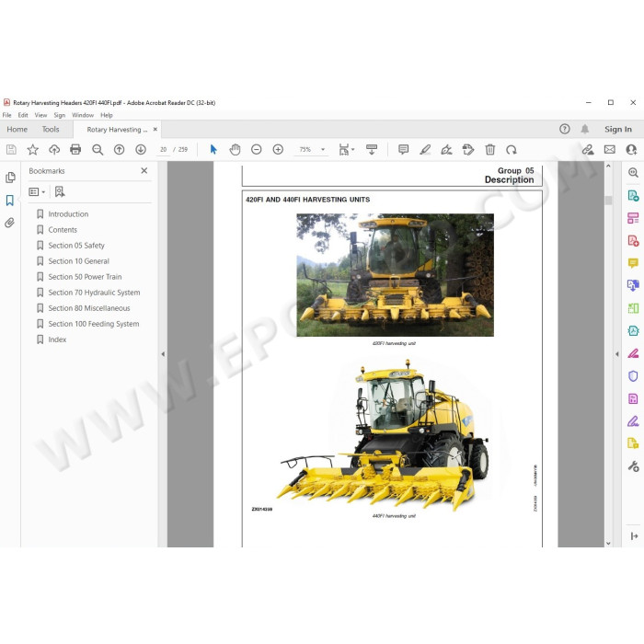Open the Edit menu
The image size is (644, 644).
point(23,115)
